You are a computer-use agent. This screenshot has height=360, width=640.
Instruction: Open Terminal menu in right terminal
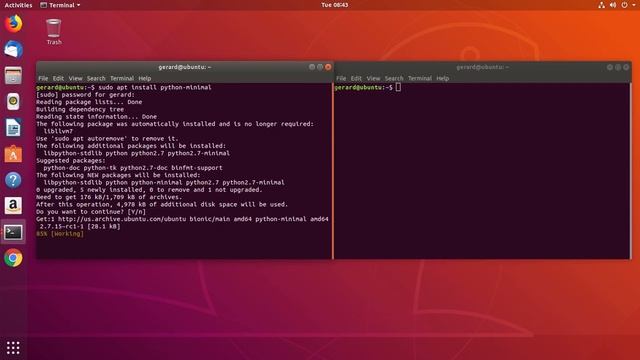(x=420, y=78)
